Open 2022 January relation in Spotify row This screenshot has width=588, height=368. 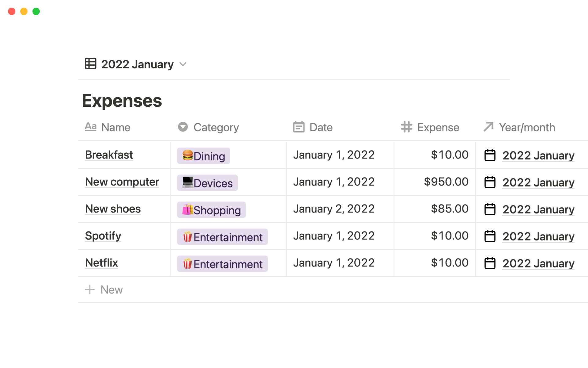pos(538,236)
